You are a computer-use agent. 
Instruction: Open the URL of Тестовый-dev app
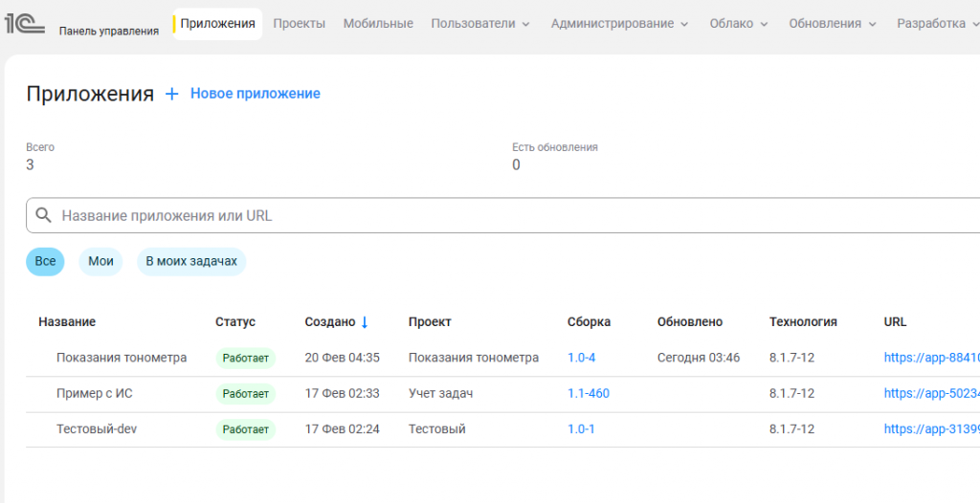tap(932, 429)
